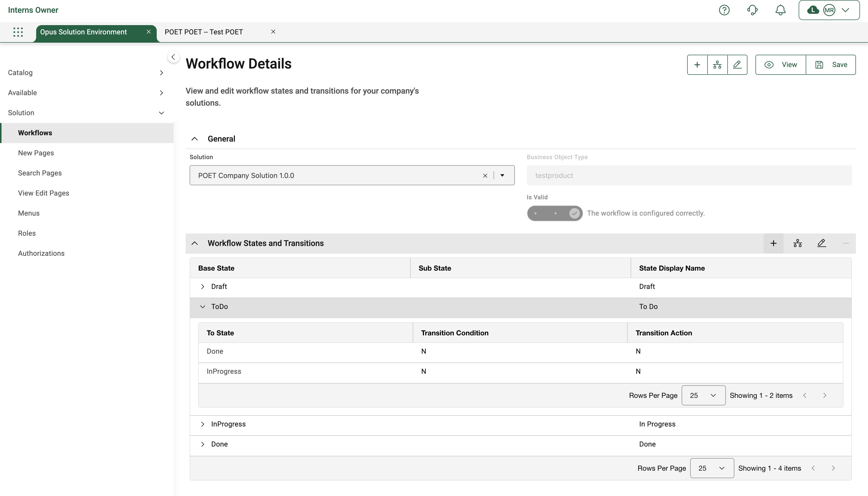
Task: Click the Save button
Action: pyautogui.click(x=831, y=65)
